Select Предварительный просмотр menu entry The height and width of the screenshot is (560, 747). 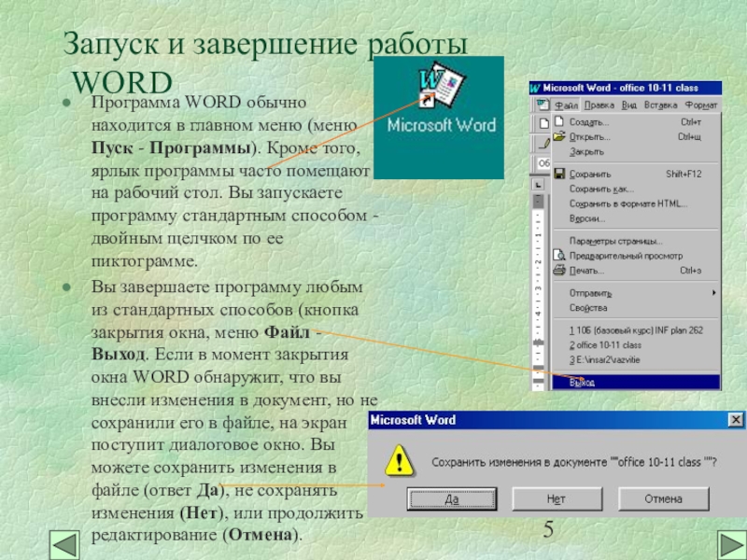coord(636,256)
